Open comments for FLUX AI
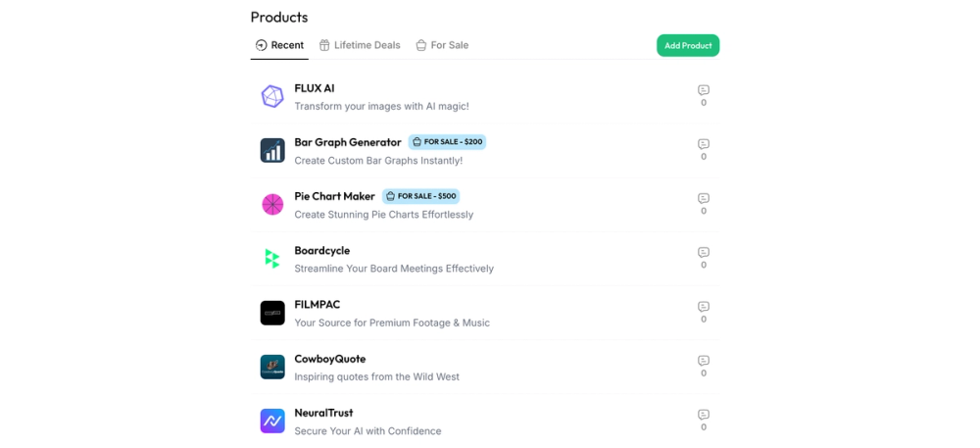 click(x=704, y=96)
